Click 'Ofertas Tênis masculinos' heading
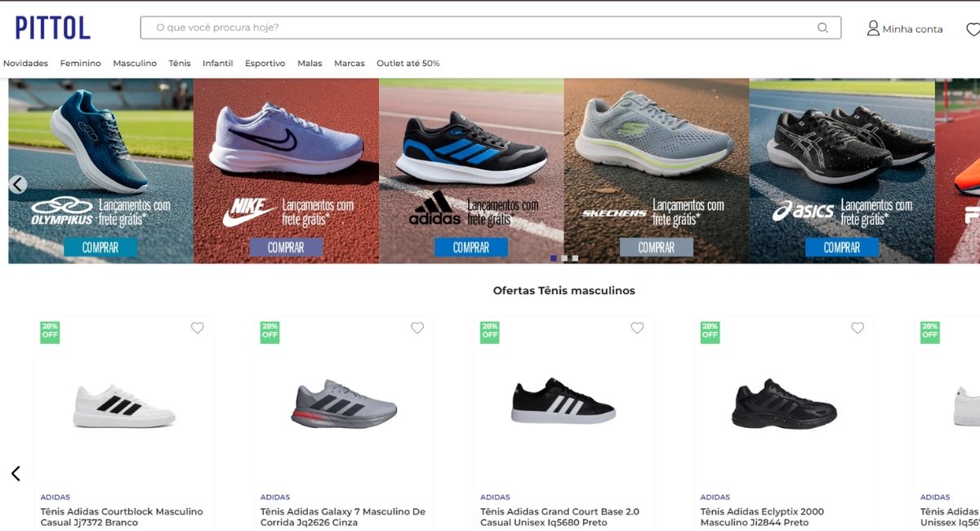 pyautogui.click(x=563, y=290)
